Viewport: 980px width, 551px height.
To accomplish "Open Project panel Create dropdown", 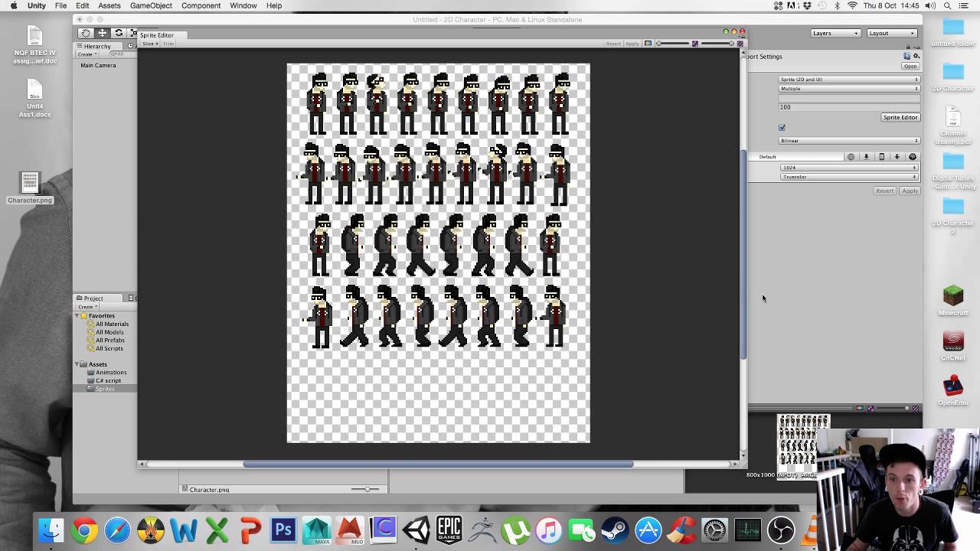I will [x=87, y=307].
